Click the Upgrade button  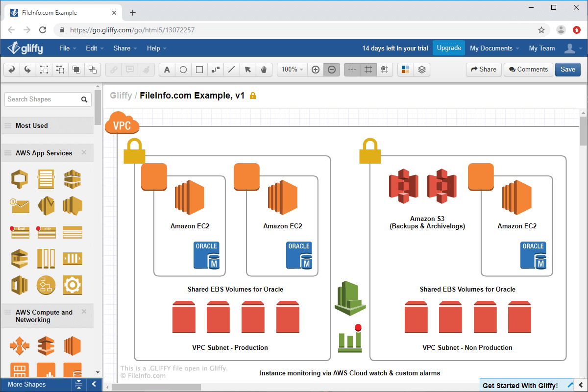point(449,48)
